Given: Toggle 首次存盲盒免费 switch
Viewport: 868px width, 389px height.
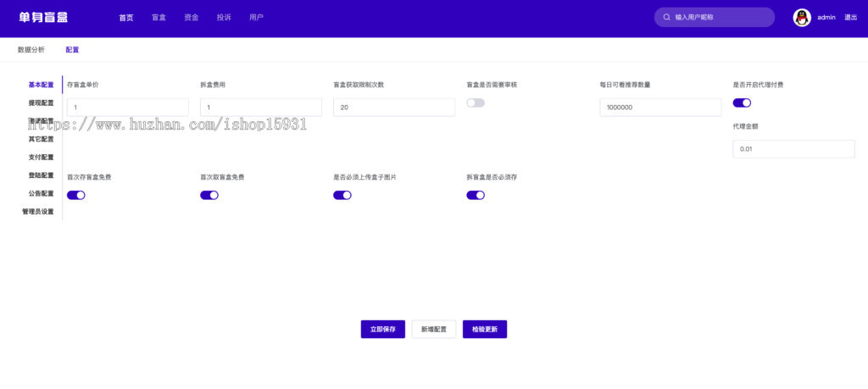Looking at the screenshot, I should (x=75, y=195).
